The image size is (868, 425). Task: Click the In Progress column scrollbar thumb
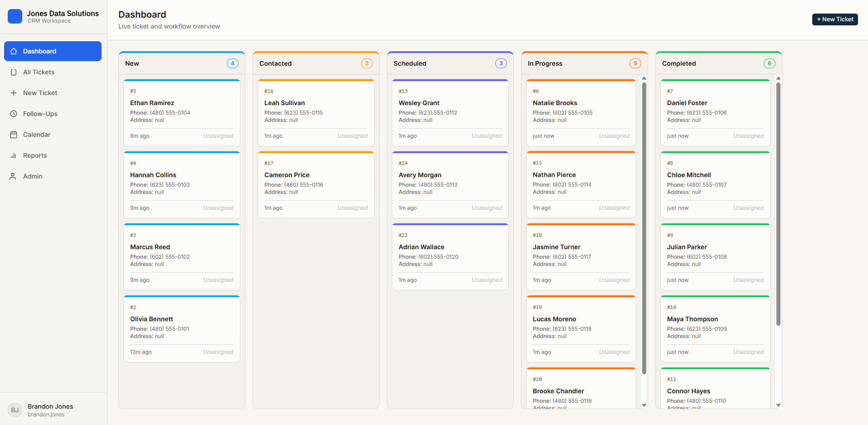[x=644, y=228]
